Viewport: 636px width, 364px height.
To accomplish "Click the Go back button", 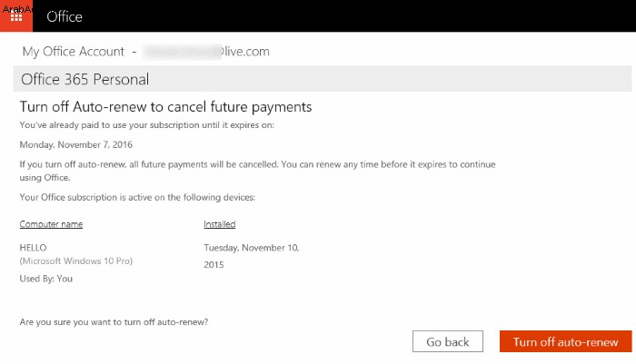I will pyautogui.click(x=447, y=341).
